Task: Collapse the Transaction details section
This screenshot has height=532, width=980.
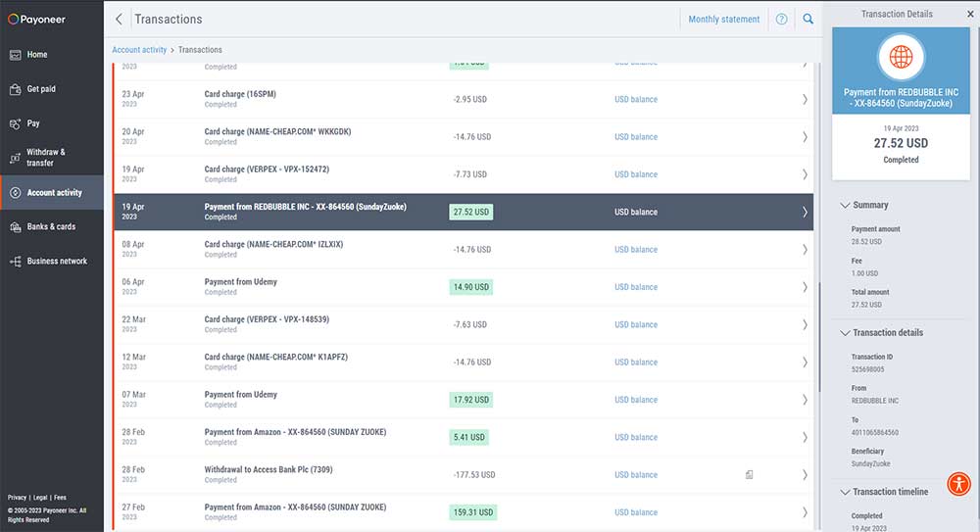Action: pyautogui.click(x=881, y=332)
